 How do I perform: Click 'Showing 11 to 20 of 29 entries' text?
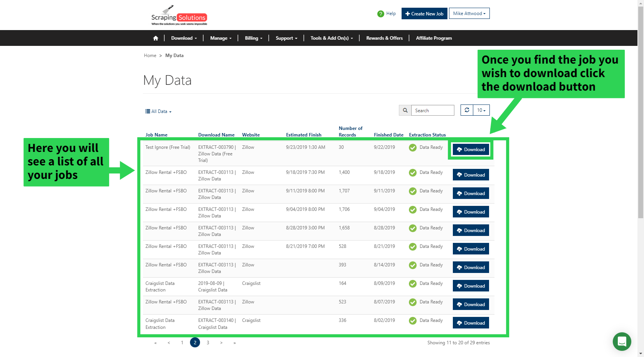click(459, 343)
